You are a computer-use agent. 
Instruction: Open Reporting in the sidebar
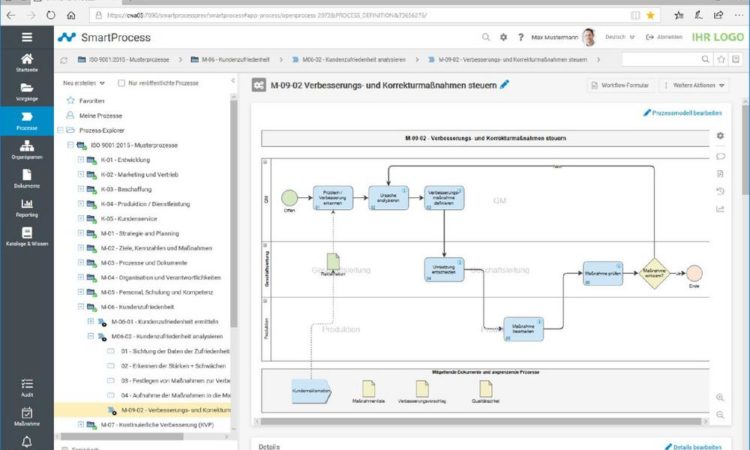pyautogui.click(x=27, y=208)
